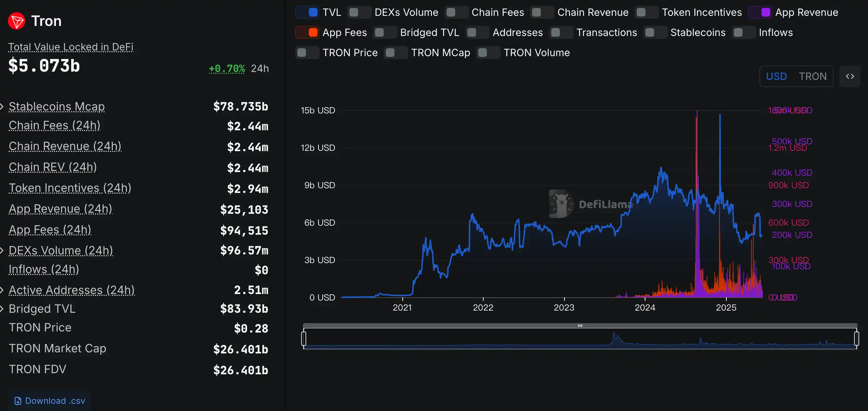The width and height of the screenshot is (868, 411).
Task: Click the center grip on range bar
Action: 580,326
